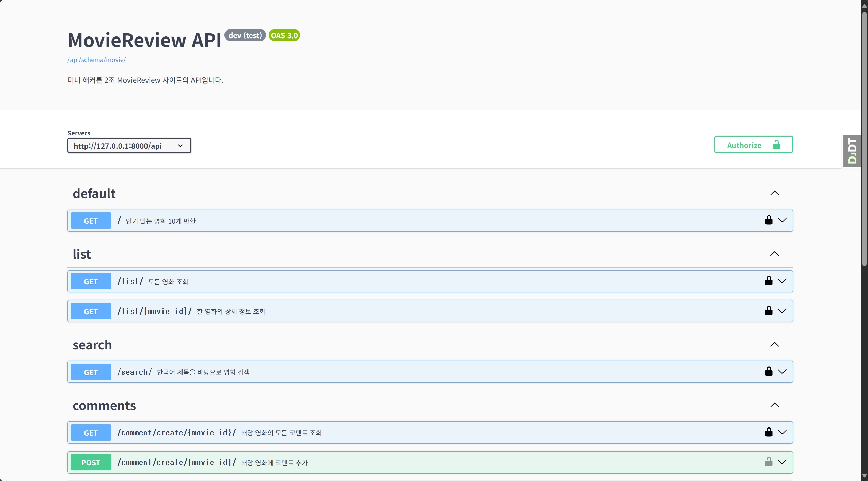This screenshot has height=481, width=868.
Task: Open the DjDT debug toolbar handle
Action: (851, 151)
